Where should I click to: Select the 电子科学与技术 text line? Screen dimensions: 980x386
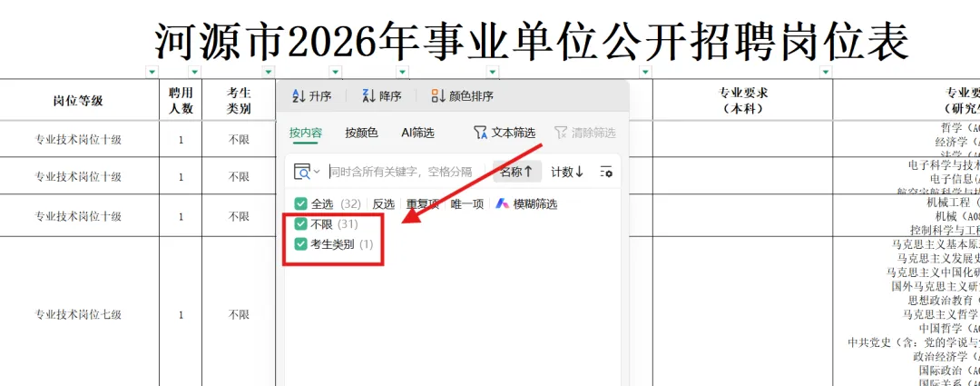944,164
